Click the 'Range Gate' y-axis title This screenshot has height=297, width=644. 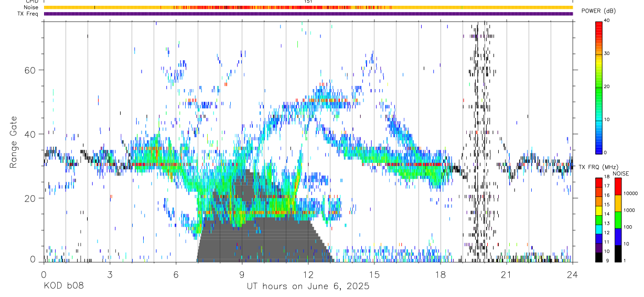point(13,142)
